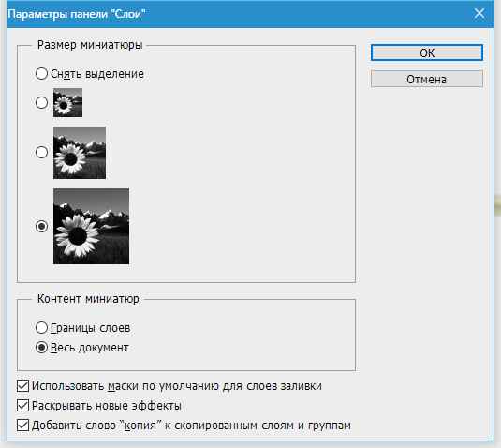The height and width of the screenshot is (448, 501).
Task: Uncheck Раскрывать новые эффекты
Action: click(22, 406)
